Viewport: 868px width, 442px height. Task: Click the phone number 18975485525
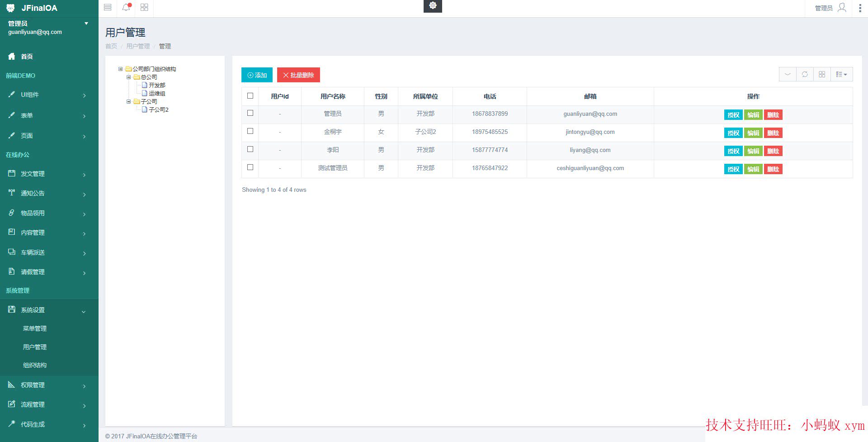click(x=490, y=132)
